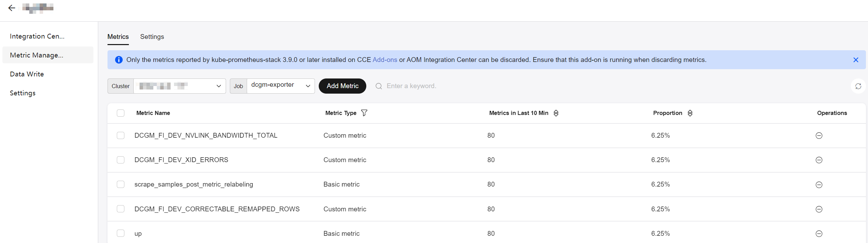Check scrape_samples_post_metric_relabeling row checkbox
This screenshot has height=243, width=868.
121,184
